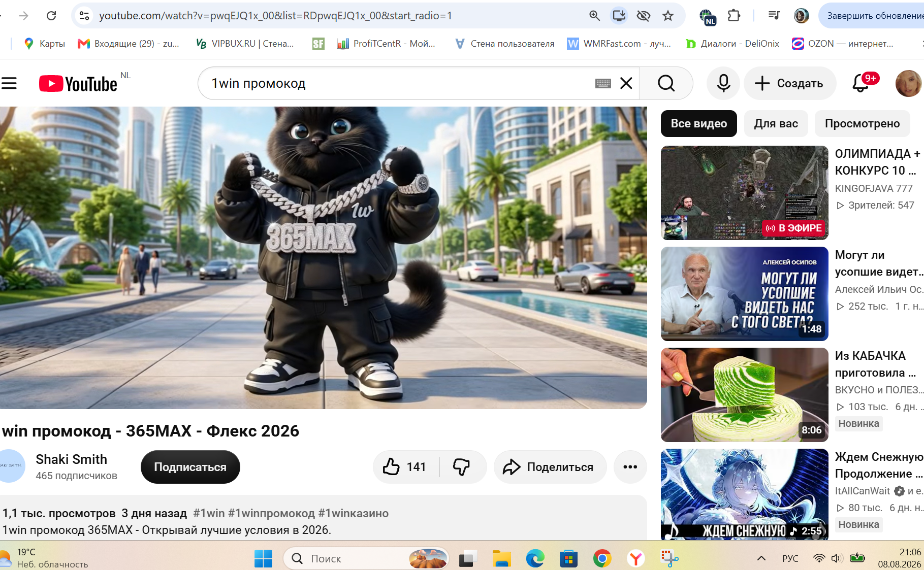
Task: View site information icon in address bar
Action: click(84, 16)
